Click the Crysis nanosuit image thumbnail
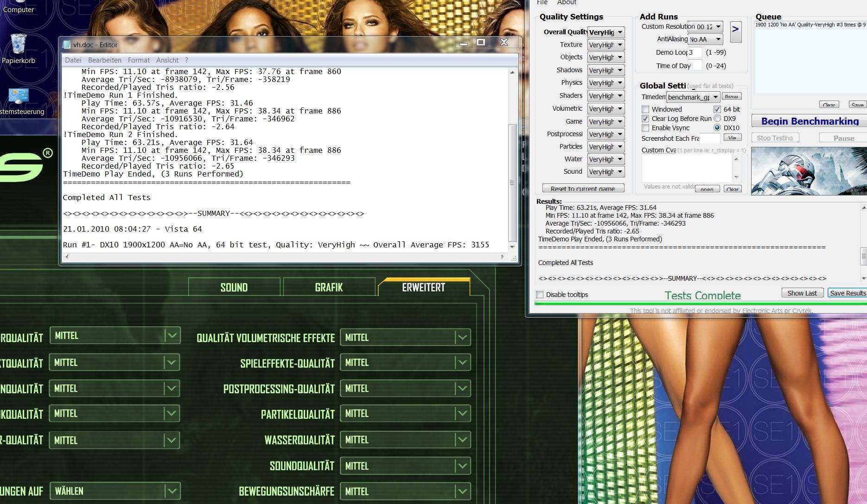867x504 pixels. pyautogui.click(x=809, y=171)
